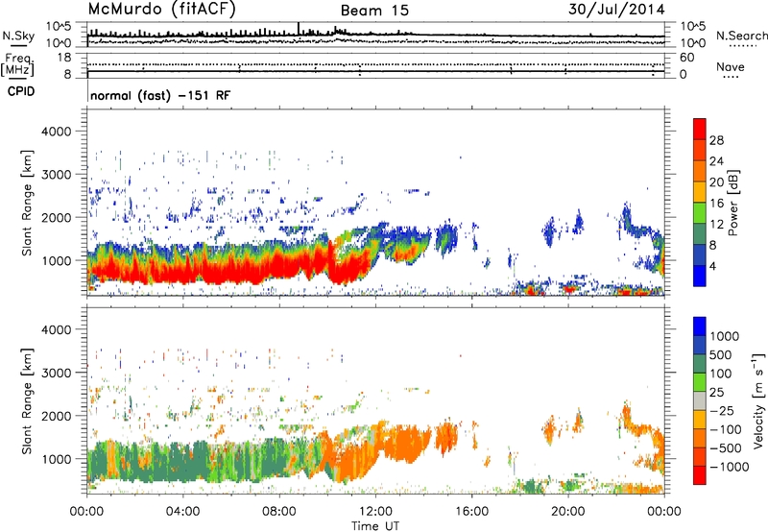
Task: Click the -500 label on Velocity colorbar
Action: point(726,448)
